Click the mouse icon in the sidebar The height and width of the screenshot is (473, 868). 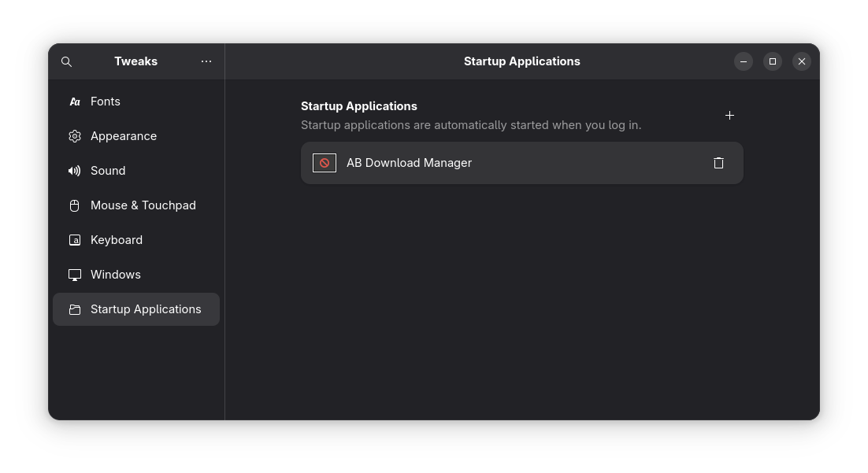click(75, 205)
